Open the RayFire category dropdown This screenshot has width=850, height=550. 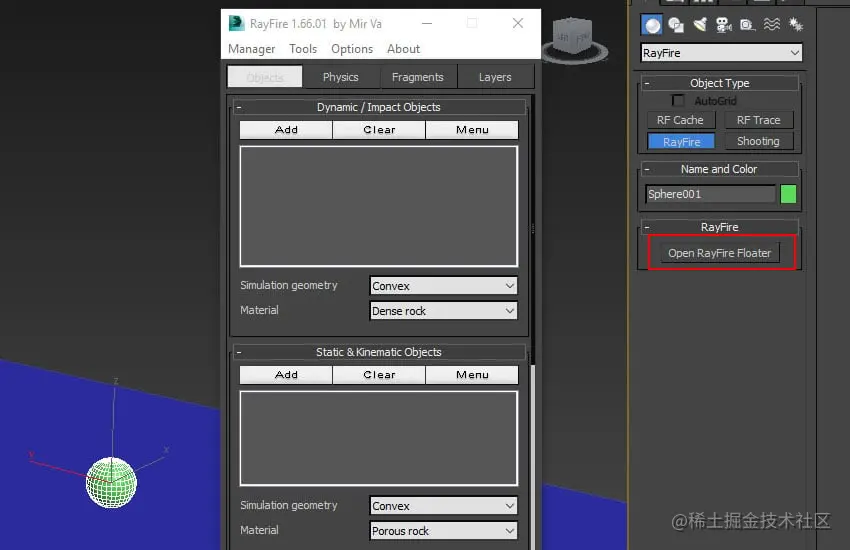[x=721, y=53]
